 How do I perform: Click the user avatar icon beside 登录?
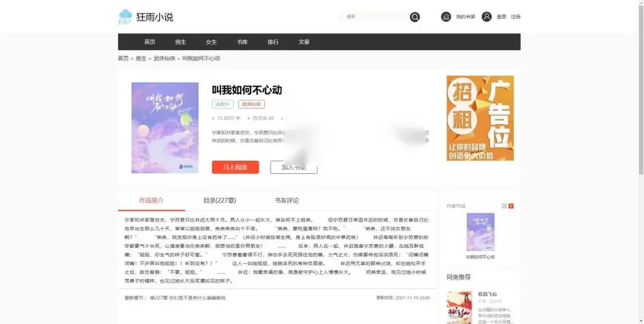click(487, 17)
